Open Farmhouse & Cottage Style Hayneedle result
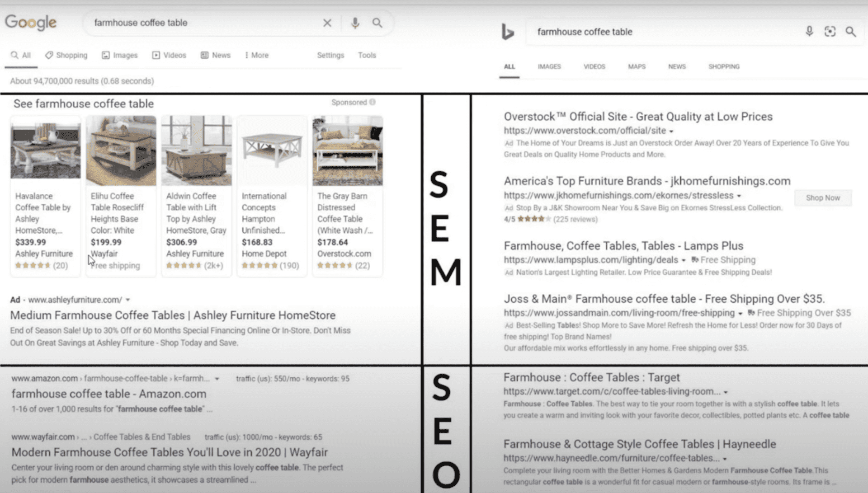 tap(640, 444)
